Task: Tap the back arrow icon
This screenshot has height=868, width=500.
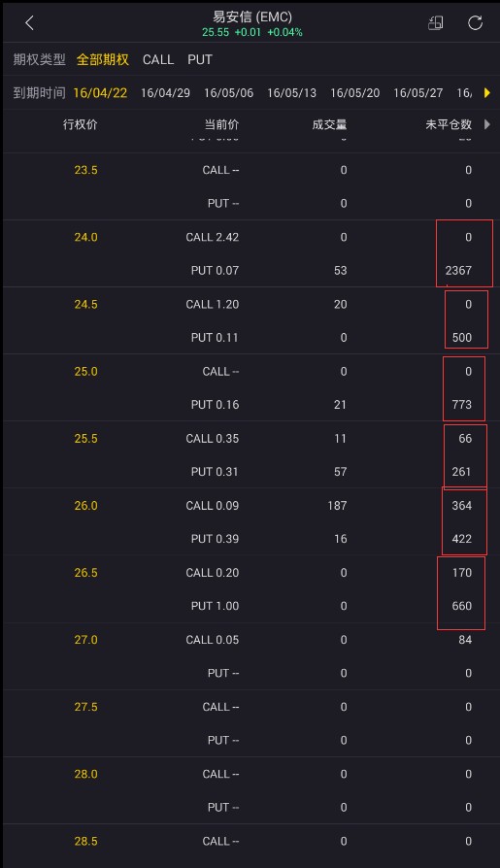Action: [29, 22]
